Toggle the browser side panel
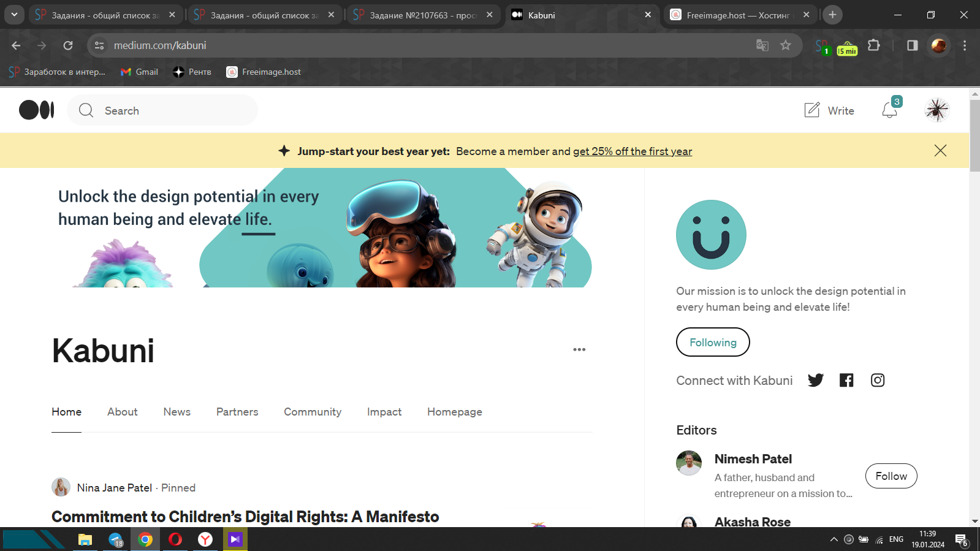The height and width of the screenshot is (551, 980). 913,45
